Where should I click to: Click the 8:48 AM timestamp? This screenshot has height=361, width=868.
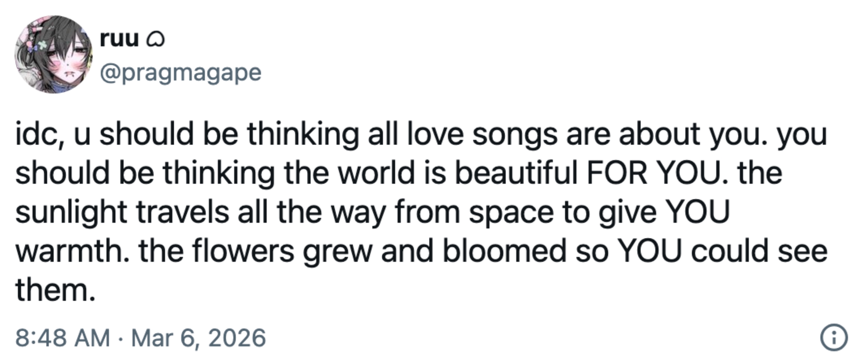pyautogui.click(x=63, y=338)
